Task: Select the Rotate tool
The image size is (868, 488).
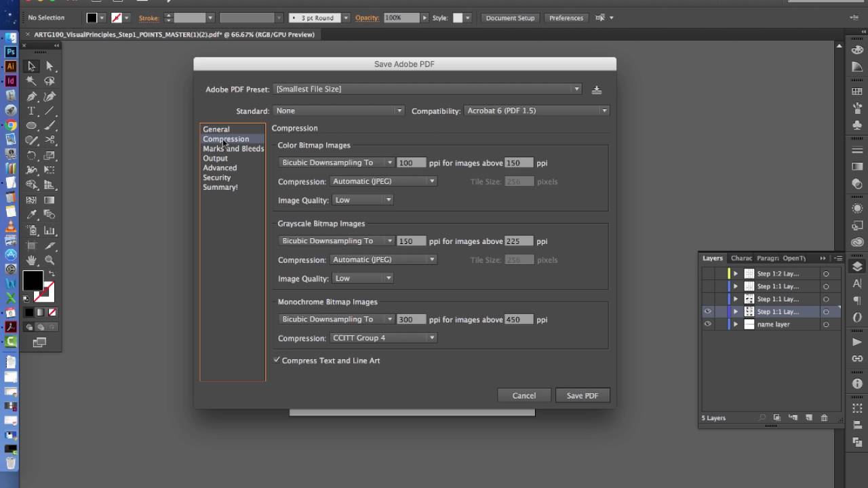Action: click(31, 155)
